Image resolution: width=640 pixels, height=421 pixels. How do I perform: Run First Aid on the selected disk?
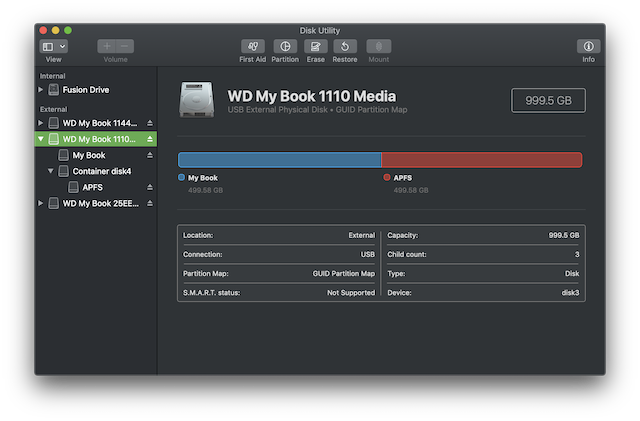click(x=253, y=47)
